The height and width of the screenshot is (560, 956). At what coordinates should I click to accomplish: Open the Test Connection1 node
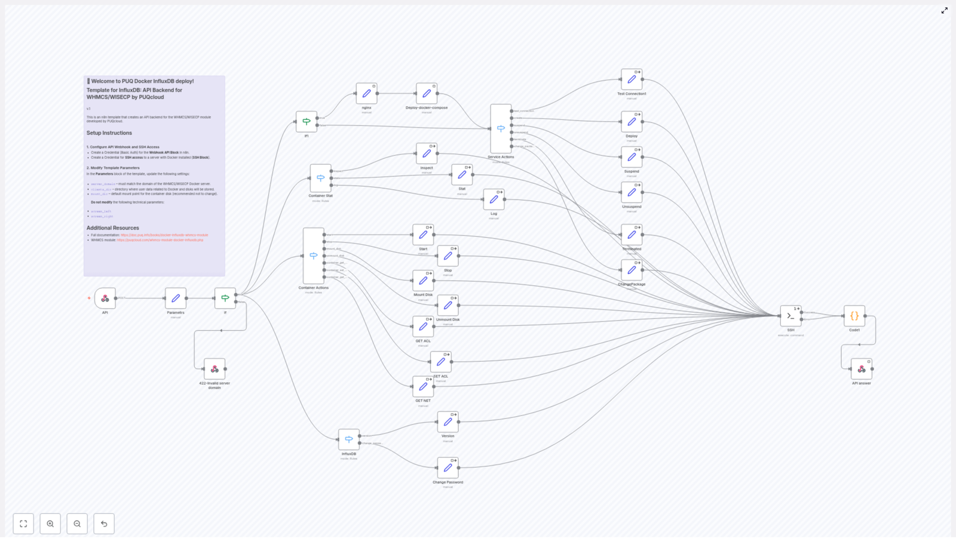point(632,79)
